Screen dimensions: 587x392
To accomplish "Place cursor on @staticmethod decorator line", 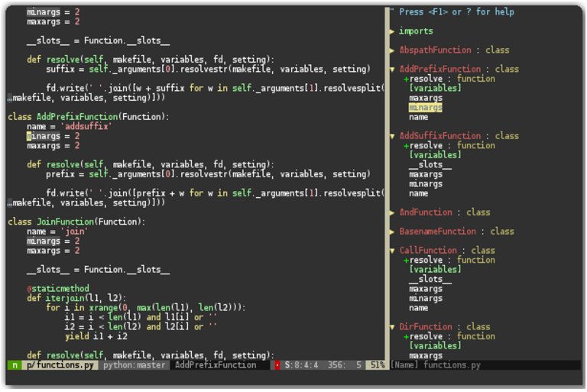I will coord(57,289).
